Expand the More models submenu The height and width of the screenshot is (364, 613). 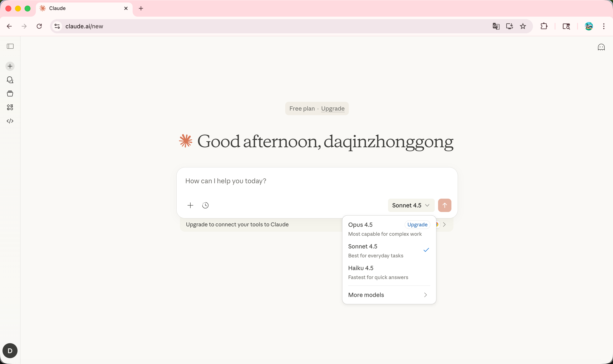[388, 295]
